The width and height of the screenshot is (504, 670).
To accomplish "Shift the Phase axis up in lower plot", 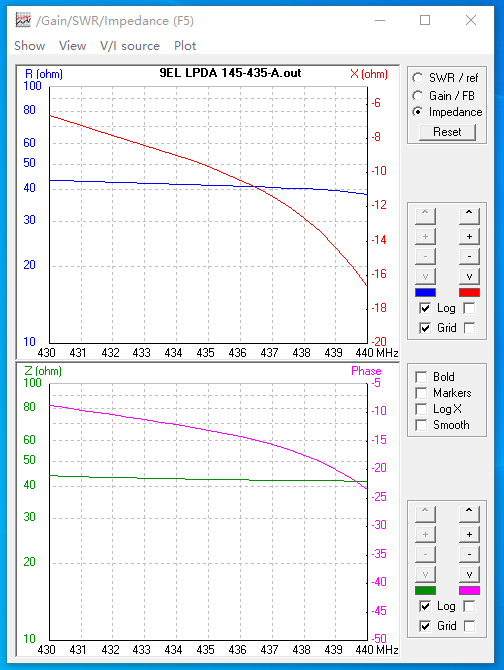I will coord(469,514).
